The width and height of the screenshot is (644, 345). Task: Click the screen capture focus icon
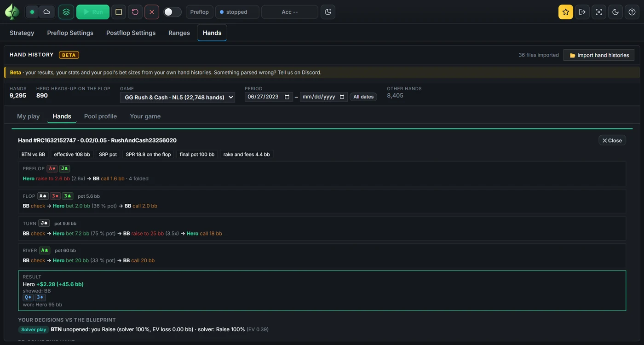click(599, 12)
